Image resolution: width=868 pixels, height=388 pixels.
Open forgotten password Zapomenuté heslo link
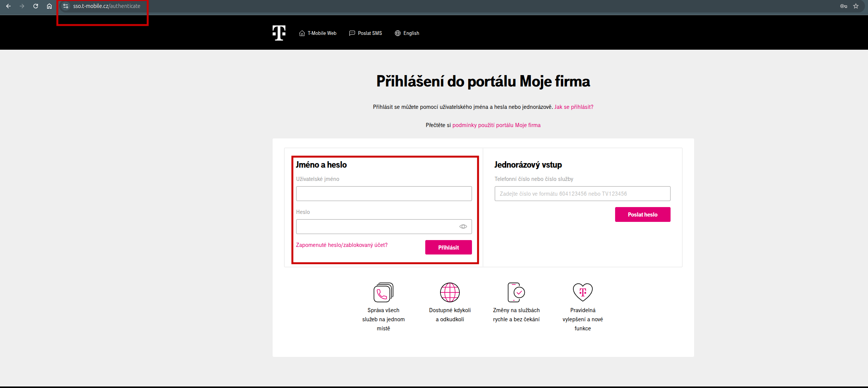(x=342, y=245)
